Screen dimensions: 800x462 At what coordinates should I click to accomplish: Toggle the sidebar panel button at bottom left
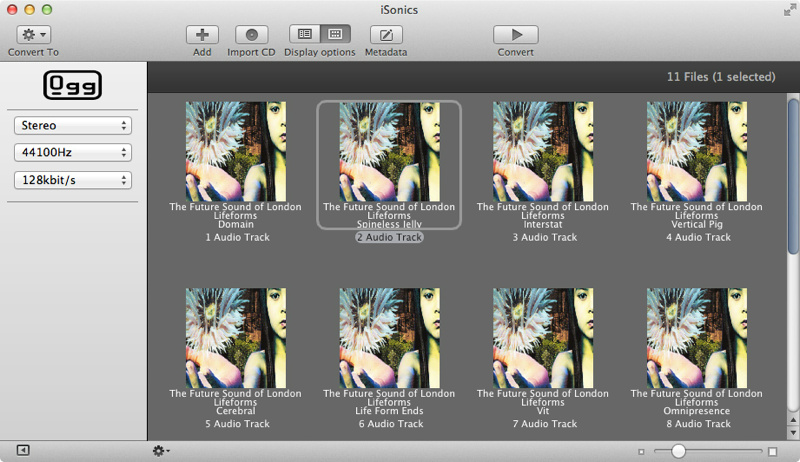click(x=23, y=451)
